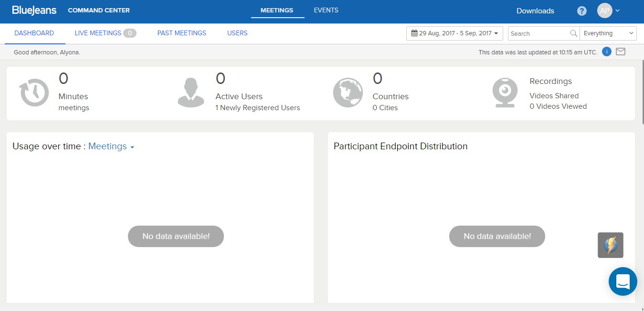Switch to the Events tab
This screenshot has width=644, height=311.
click(326, 10)
